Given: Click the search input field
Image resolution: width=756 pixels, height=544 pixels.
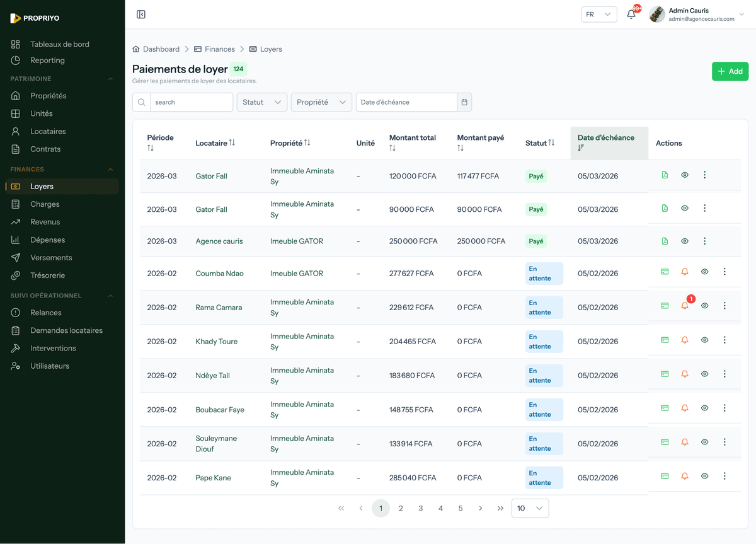Looking at the screenshot, I should [x=191, y=102].
